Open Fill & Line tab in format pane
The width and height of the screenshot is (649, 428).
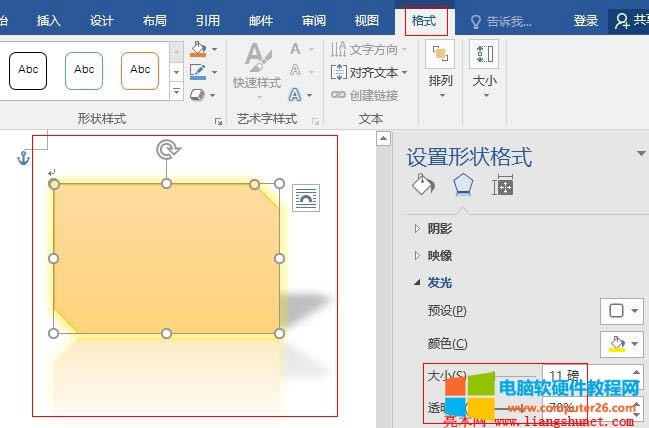[x=423, y=185]
